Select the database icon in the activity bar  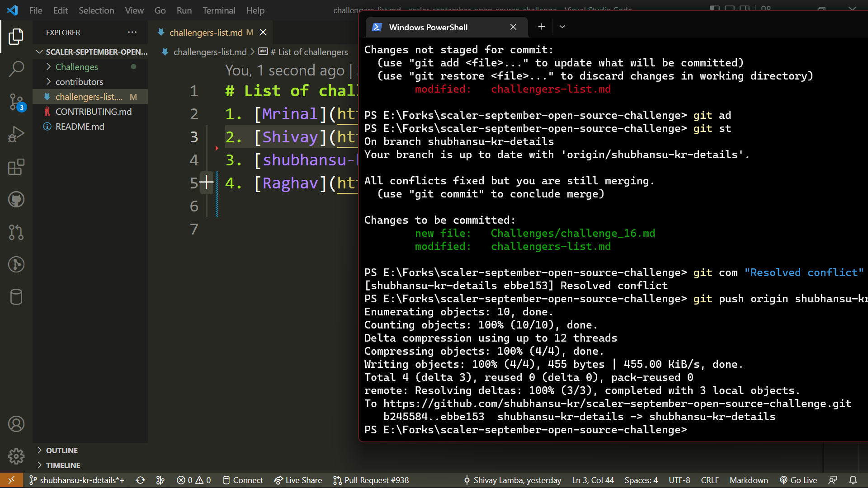coord(17,297)
